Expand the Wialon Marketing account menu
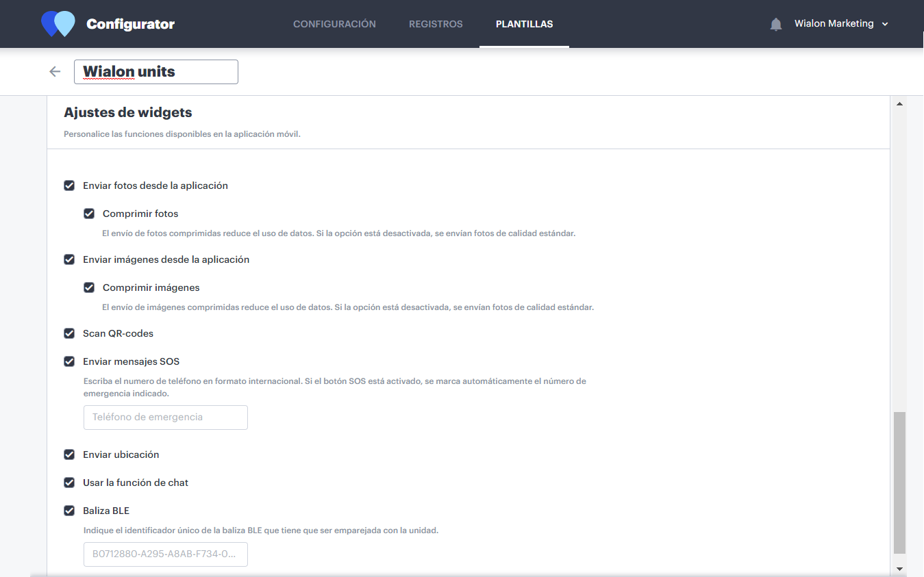The image size is (924, 577). 841,24
